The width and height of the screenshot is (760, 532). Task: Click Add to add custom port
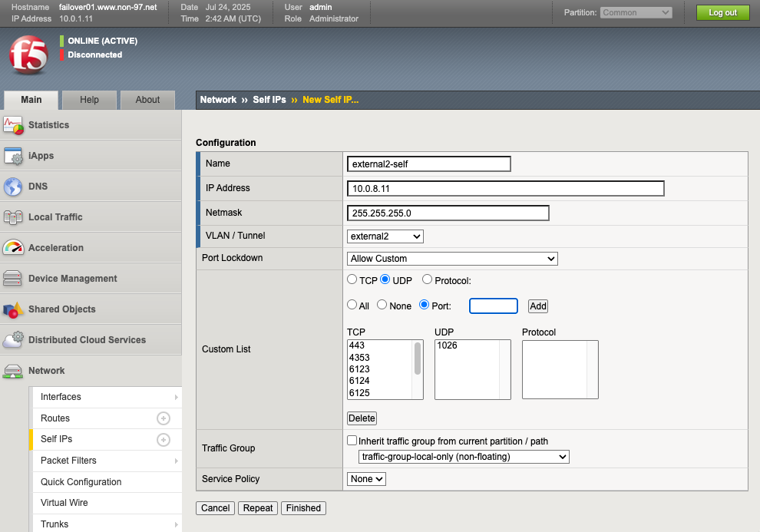538,306
